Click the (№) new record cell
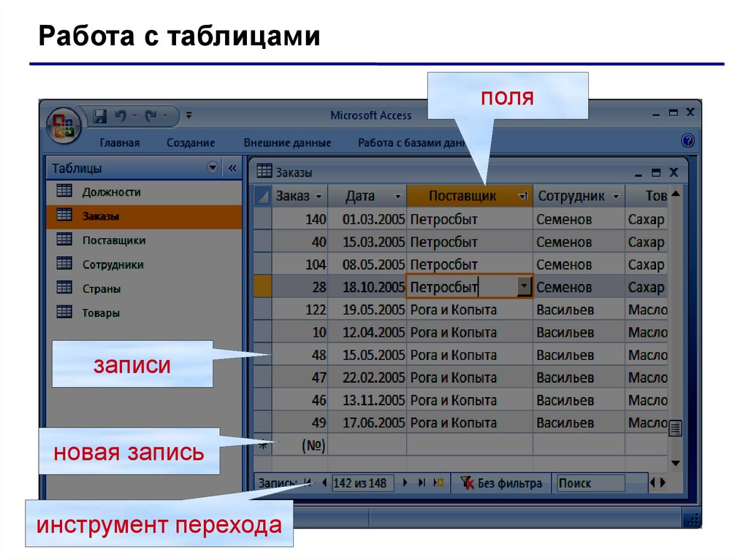The width and height of the screenshot is (748, 560). pyautogui.click(x=300, y=445)
